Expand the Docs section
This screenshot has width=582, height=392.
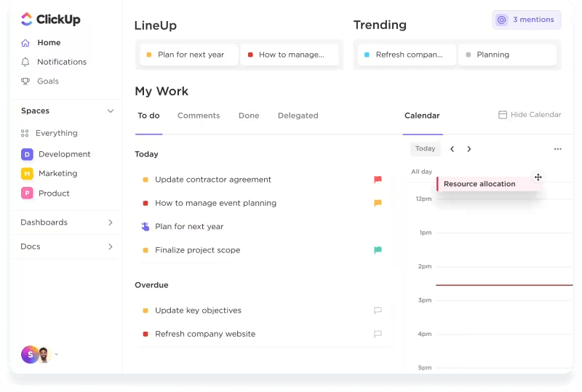click(111, 247)
